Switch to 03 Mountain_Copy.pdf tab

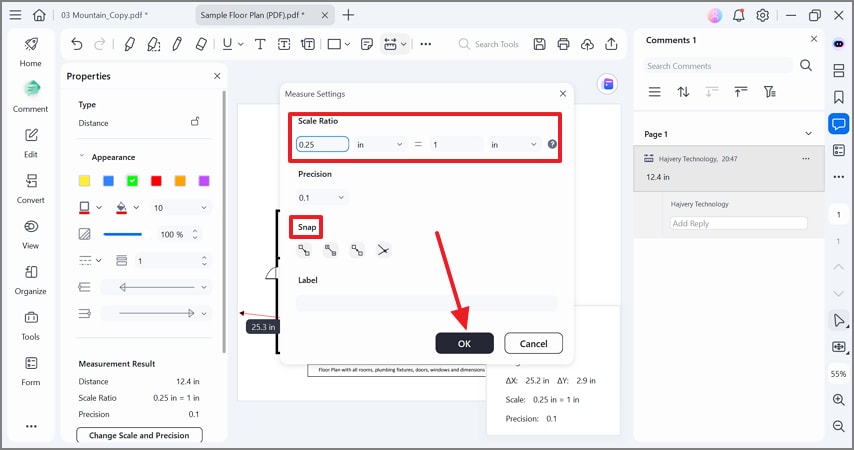coord(104,15)
